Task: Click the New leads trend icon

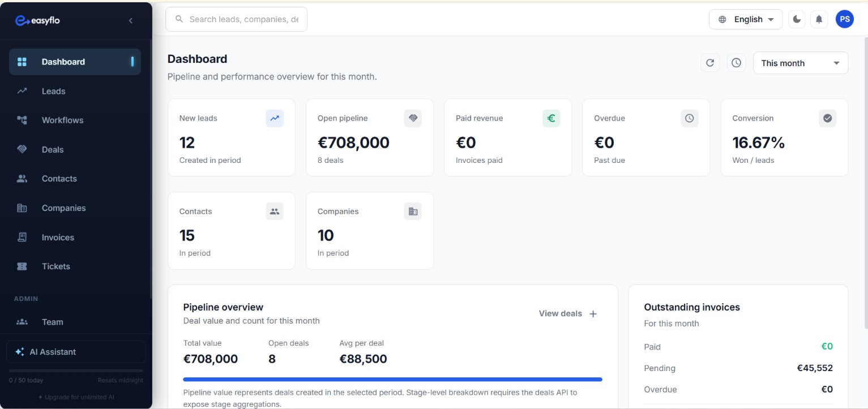Action: coord(275,118)
